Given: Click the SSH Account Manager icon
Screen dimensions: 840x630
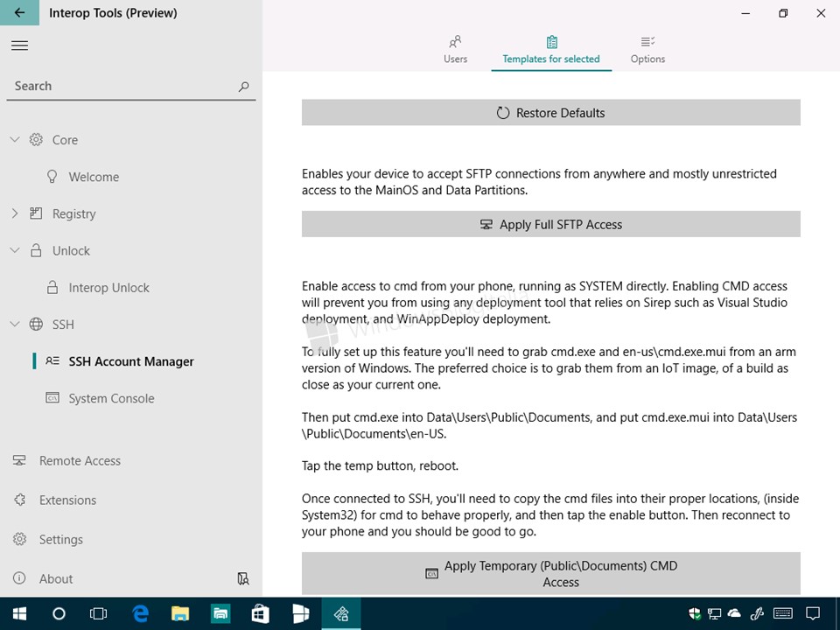Looking at the screenshot, I should [52, 361].
